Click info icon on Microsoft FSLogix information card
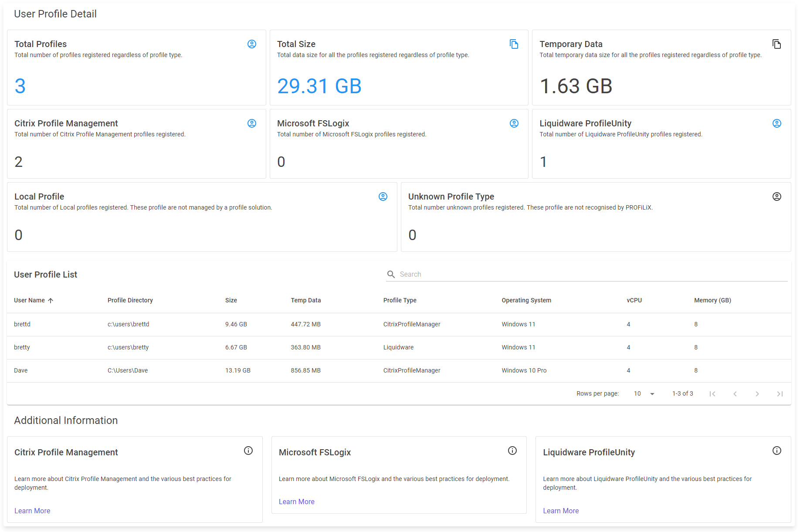 (x=512, y=451)
